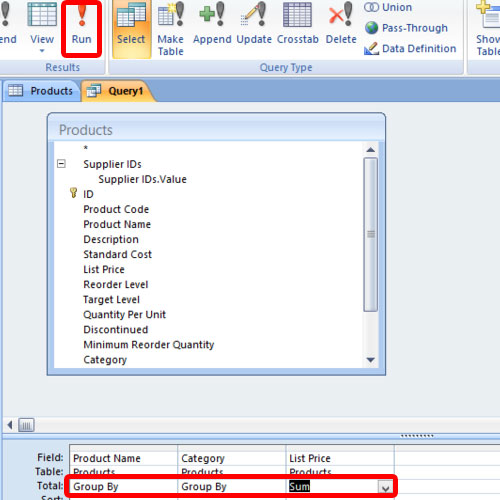Image resolution: width=500 pixels, height=500 pixels.
Task: Click the horizontal scroll left arrow
Action: coord(10,425)
